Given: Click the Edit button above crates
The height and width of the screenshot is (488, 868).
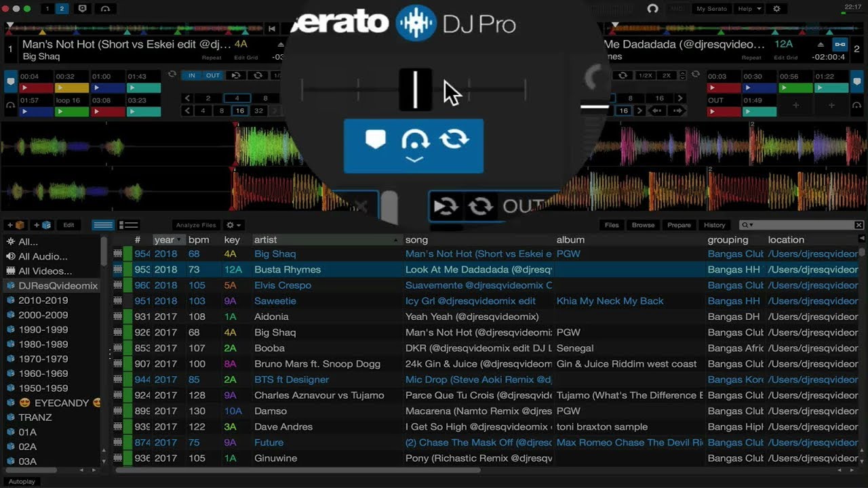Looking at the screenshot, I should 68,225.
